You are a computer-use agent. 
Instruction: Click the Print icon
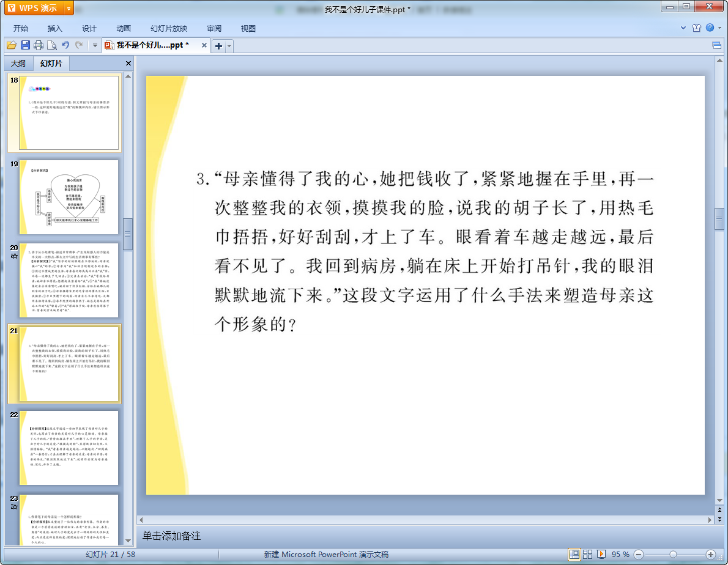coord(39,45)
